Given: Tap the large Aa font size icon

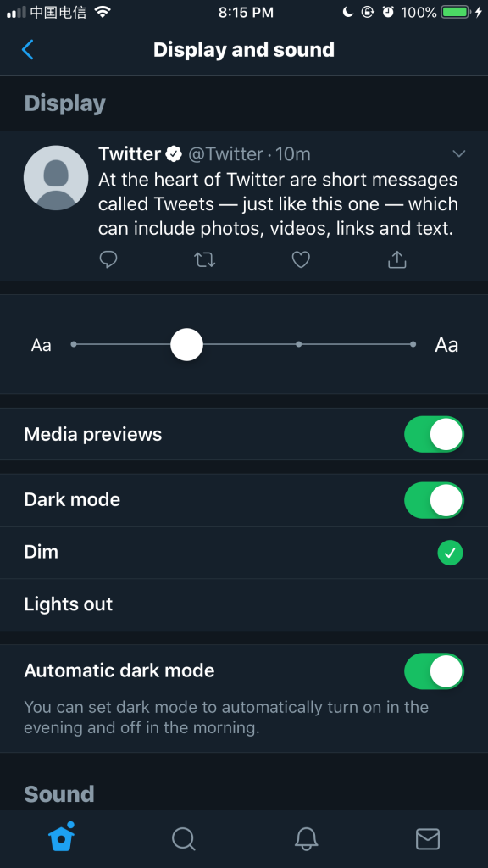Looking at the screenshot, I should click(446, 345).
